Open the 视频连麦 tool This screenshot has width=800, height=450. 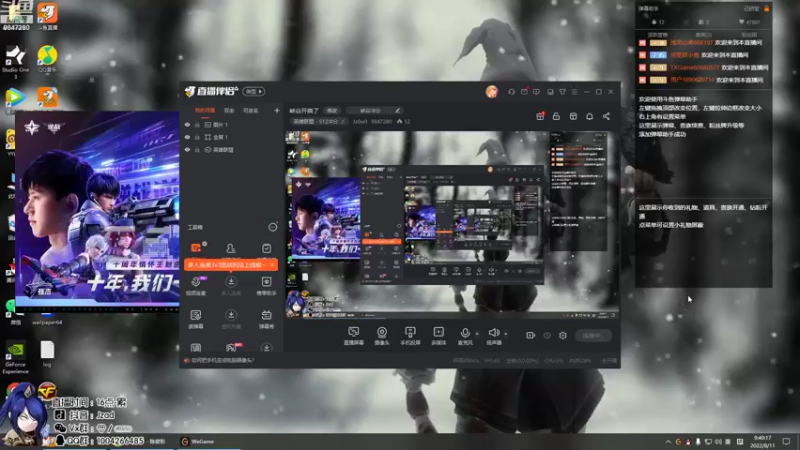(196, 285)
